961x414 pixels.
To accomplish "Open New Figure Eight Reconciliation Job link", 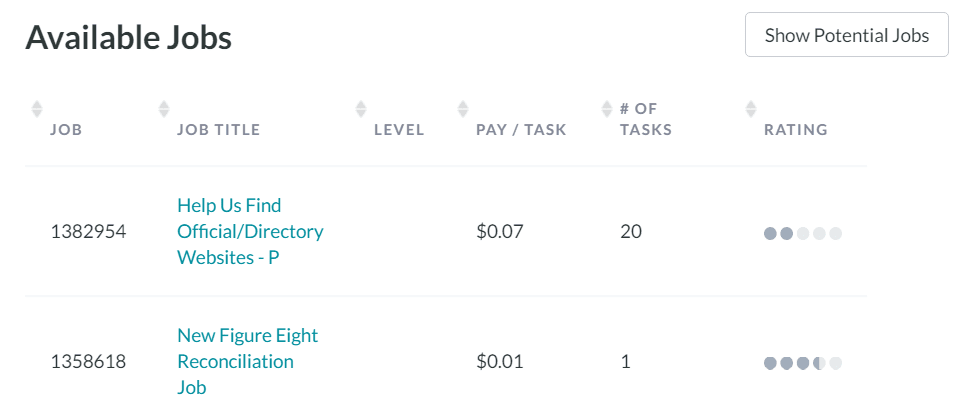I will [248, 361].
